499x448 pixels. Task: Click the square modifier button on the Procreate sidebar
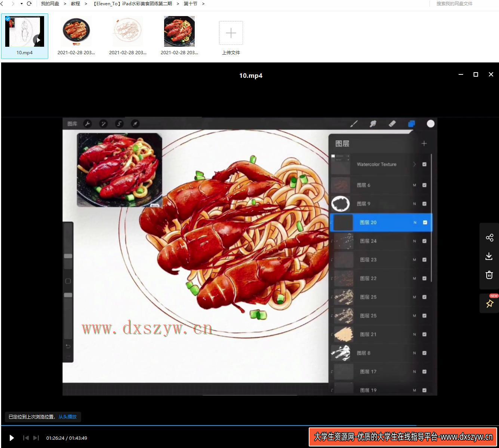click(x=68, y=281)
